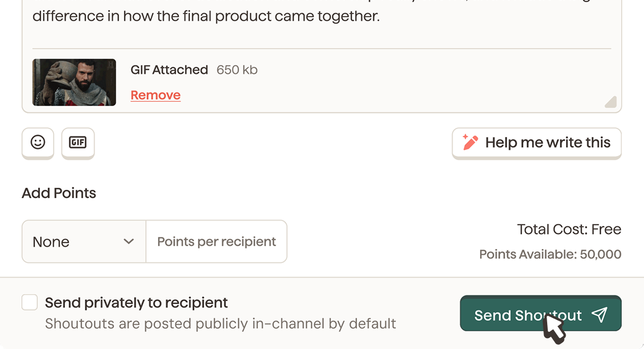Focus the Points per recipient field
This screenshot has width=644, height=349.
216,241
